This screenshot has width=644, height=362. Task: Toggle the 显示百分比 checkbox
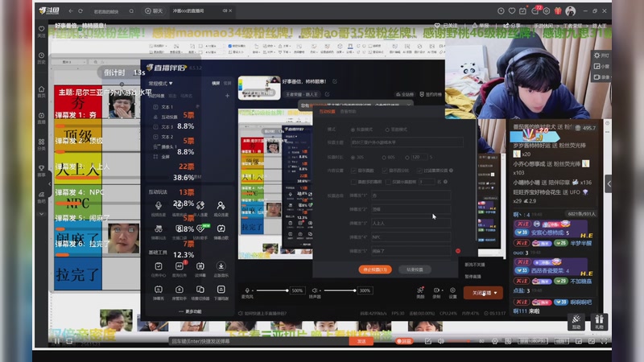(x=385, y=171)
